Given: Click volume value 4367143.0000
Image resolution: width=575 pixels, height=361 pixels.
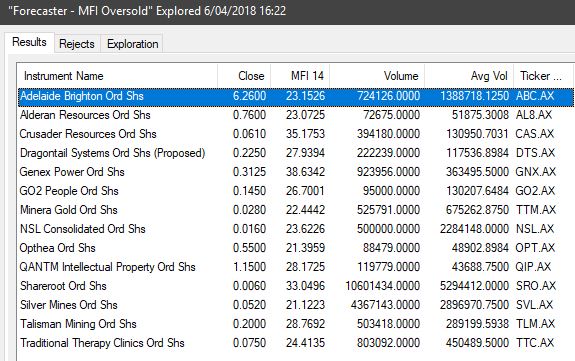Looking at the screenshot, I should click(385, 305).
